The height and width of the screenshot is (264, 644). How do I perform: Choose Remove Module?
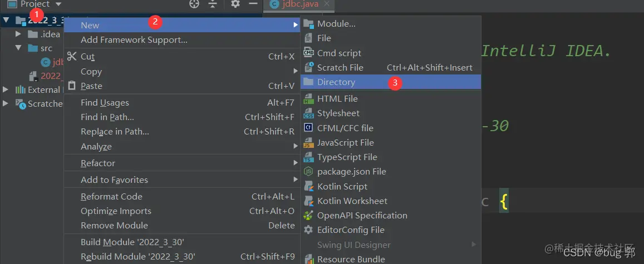pos(181,225)
